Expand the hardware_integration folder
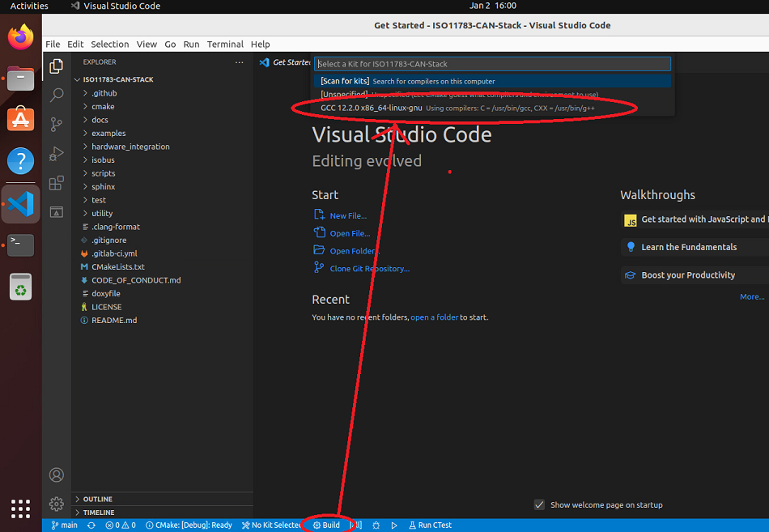This screenshot has width=769, height=532. 130,147
